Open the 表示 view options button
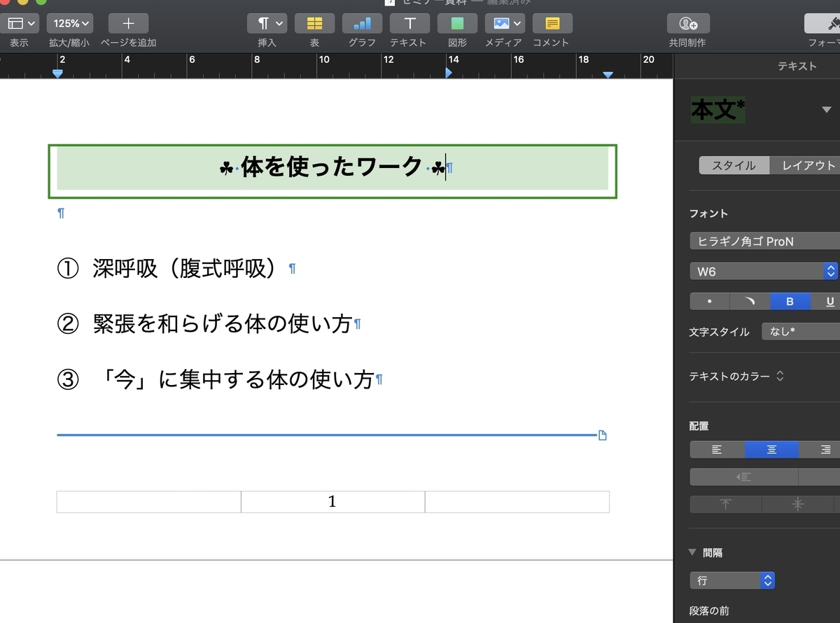The image size is (840, 623). click(x=19, y=23)
